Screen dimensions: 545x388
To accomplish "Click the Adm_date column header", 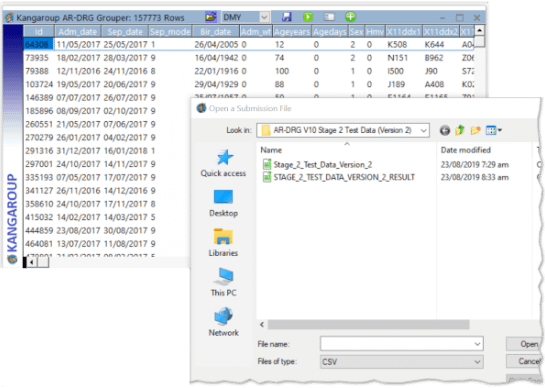I will coord(78,32).
